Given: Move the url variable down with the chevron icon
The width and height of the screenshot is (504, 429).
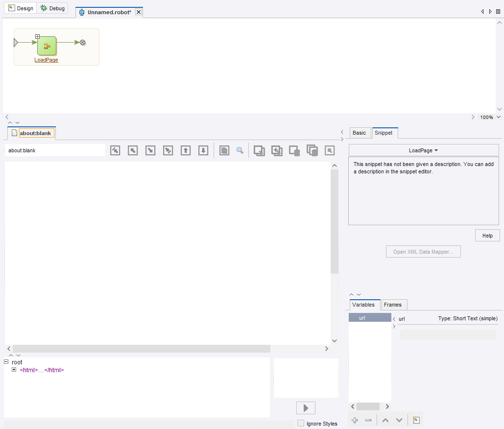Looking at the screenshot, I should (399, 420).
